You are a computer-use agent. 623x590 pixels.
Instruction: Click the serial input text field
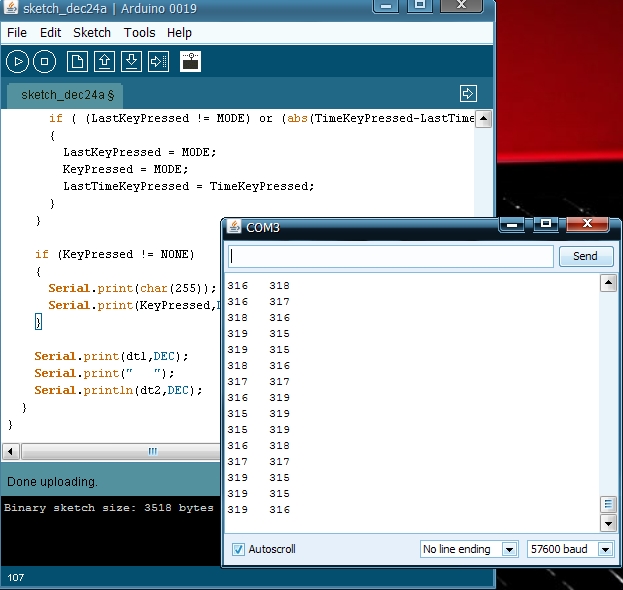click(390, 256)
